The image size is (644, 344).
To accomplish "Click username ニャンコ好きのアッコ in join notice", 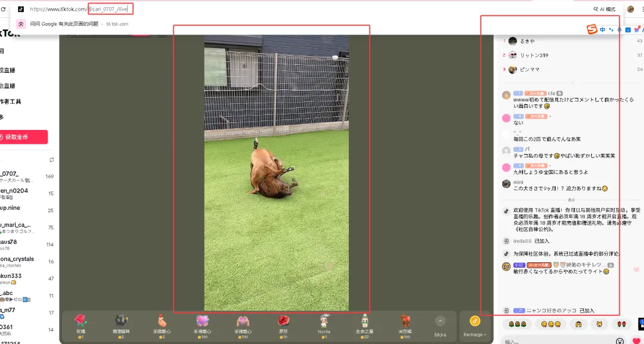I will [x=552, y=311].
